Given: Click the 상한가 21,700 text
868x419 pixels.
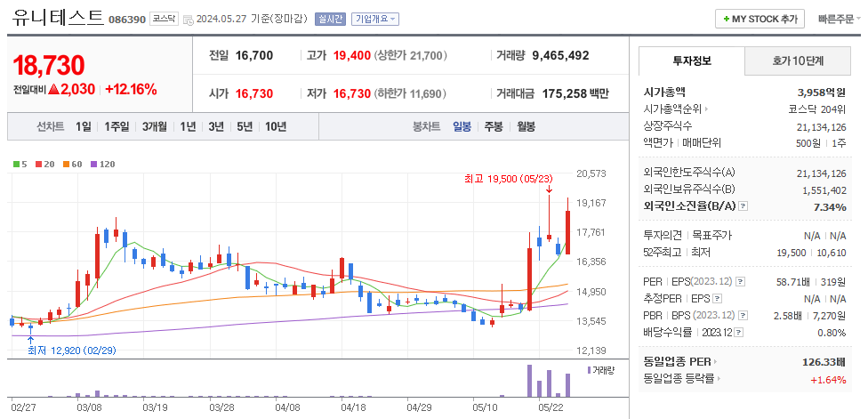Looking at the screenshot, I should coord(411,55).
